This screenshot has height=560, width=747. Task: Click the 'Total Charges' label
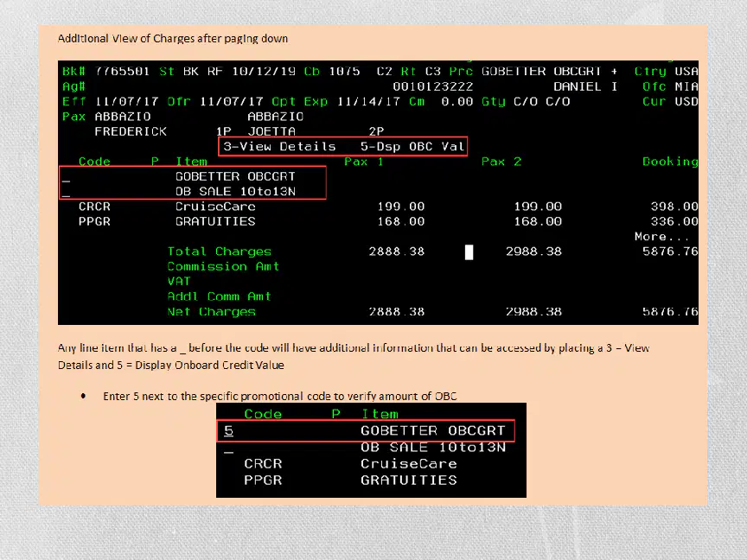coord(219,251)
